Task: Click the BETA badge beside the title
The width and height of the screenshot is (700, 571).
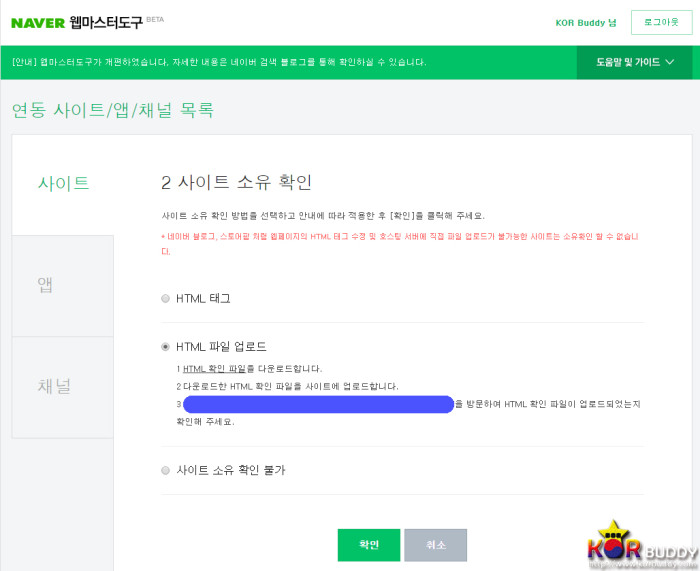Action: 155,18
